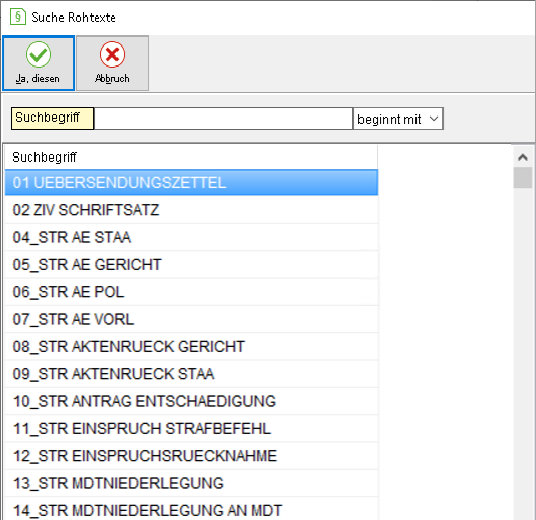Select the 02 ZIV SCHRIFTSATZ entry

click(x=191, y=210)
